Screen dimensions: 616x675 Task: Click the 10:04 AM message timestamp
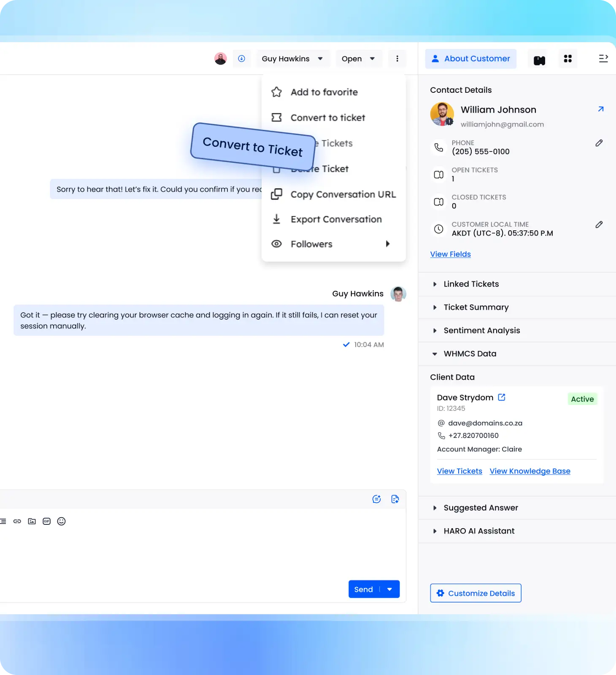click(369, 345)
